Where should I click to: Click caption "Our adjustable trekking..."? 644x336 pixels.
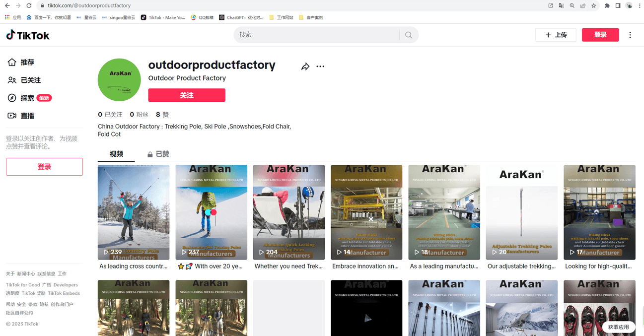coord(522,267)
